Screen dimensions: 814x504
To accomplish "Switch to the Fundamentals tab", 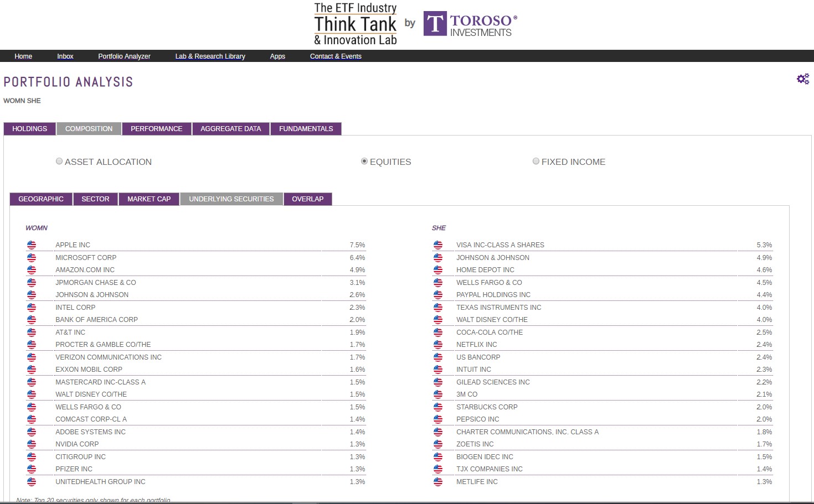I will pyautogui.click(x=306, y=129).
